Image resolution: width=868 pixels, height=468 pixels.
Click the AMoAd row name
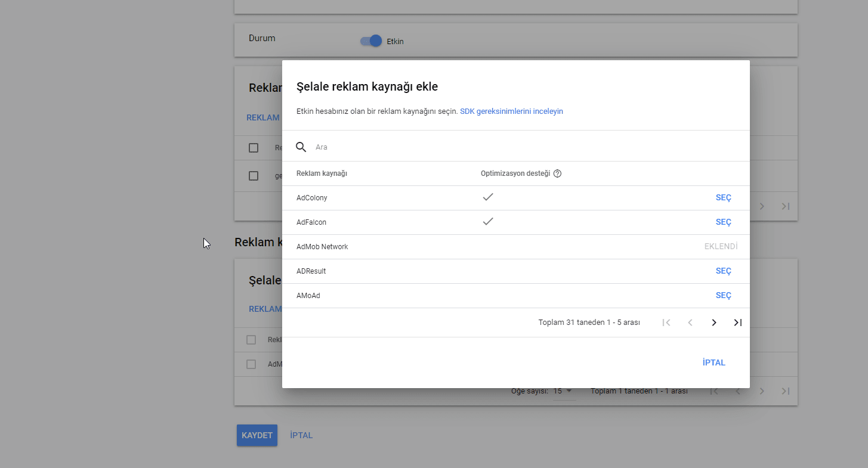point(308,296)
